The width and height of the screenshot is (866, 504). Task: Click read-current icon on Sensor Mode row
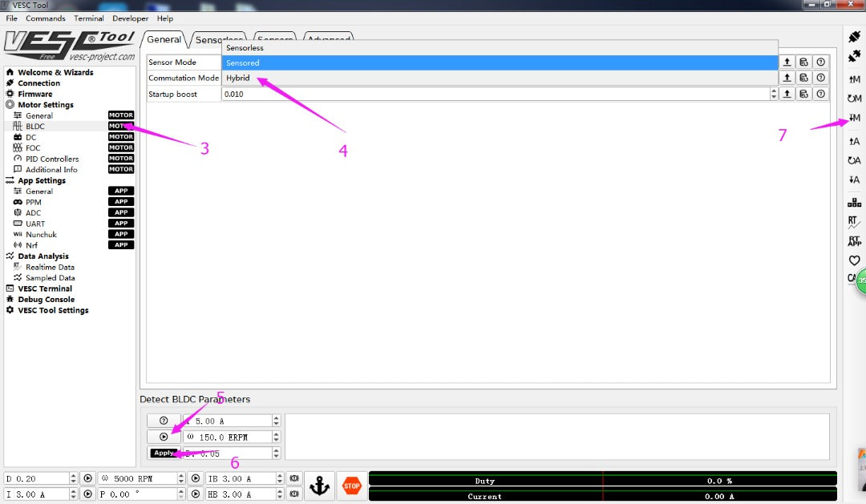787,62
